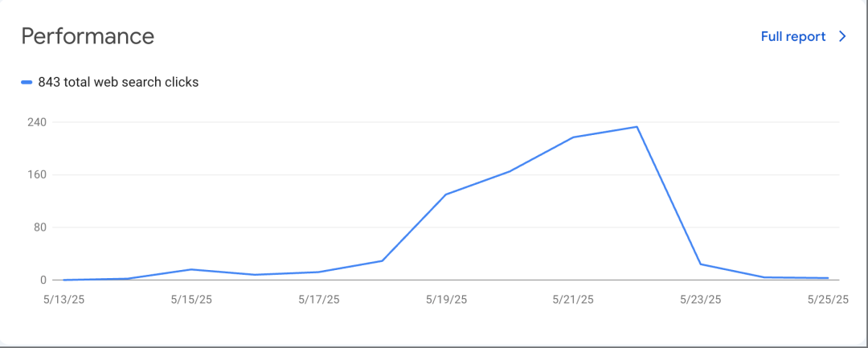Open the Full report link
Viewport: 868px width, 348px height.
(792, 36)
